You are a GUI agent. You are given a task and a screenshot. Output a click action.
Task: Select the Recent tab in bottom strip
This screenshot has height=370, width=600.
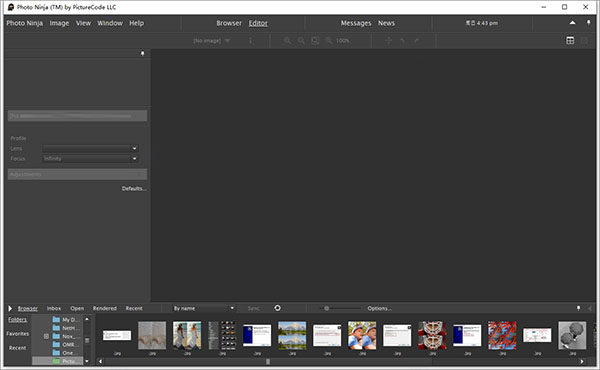[x=134, y=308]
